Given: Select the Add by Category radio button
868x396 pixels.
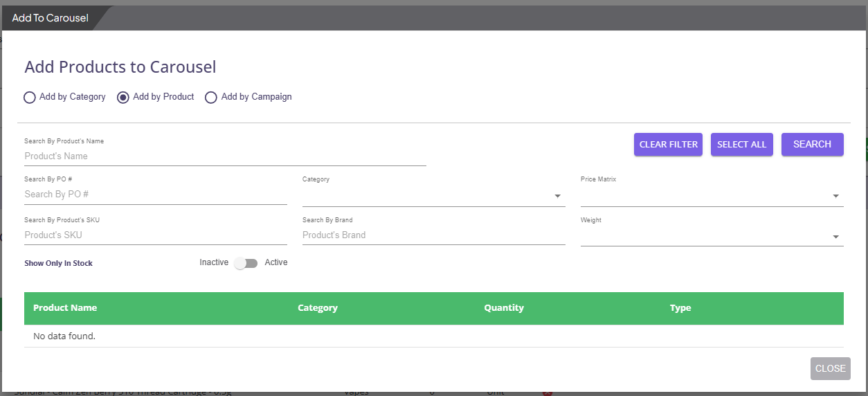Looking at the screenshot, I should [30, 98].
